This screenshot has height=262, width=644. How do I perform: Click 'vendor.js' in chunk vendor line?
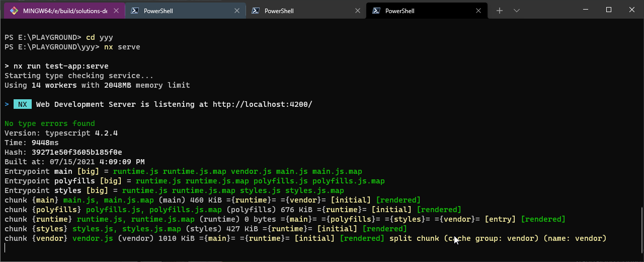click(93, 238)
